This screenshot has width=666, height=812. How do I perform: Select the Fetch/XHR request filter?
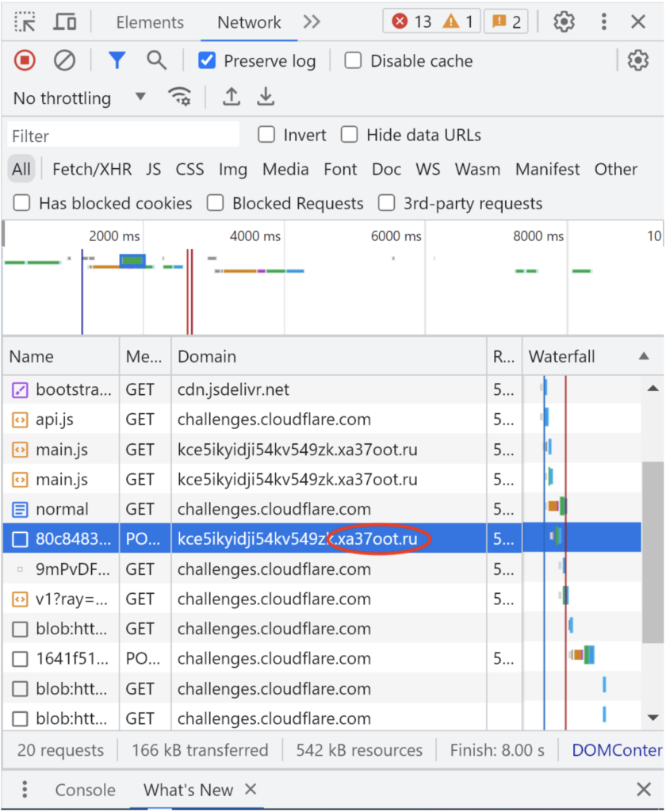pos(90,169)
